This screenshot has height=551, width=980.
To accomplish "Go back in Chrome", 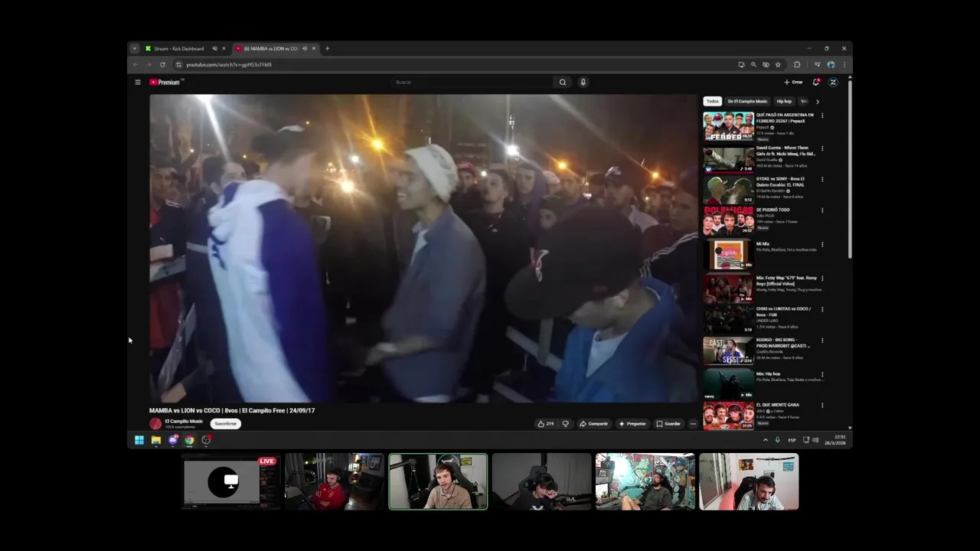I will coord(136,64).
